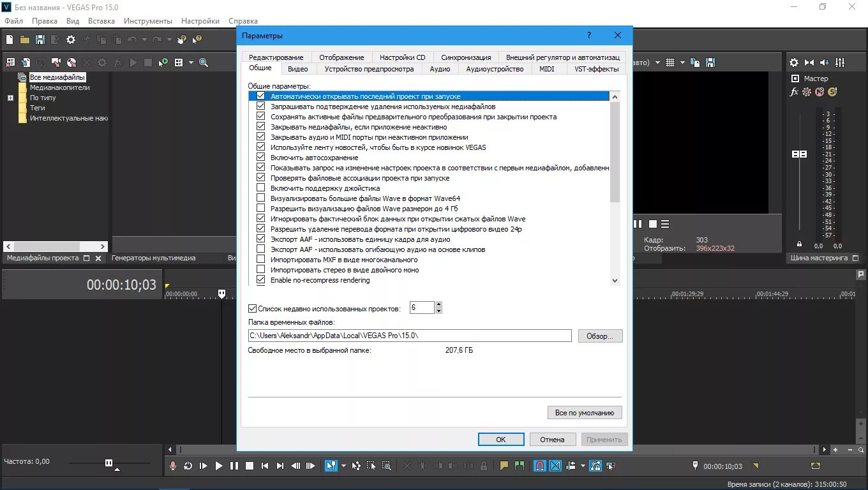Open Master Bus FX icon
The image size is (868, 490).
point(794,92)
